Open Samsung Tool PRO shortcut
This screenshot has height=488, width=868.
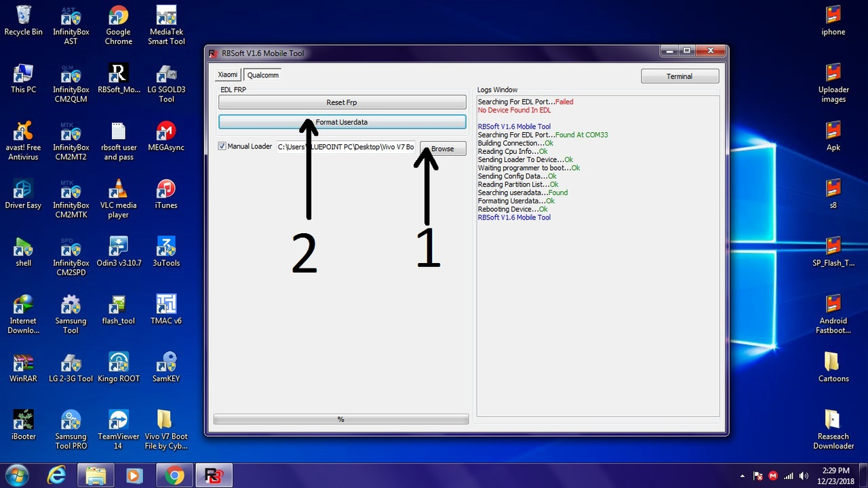coord(71,430)
